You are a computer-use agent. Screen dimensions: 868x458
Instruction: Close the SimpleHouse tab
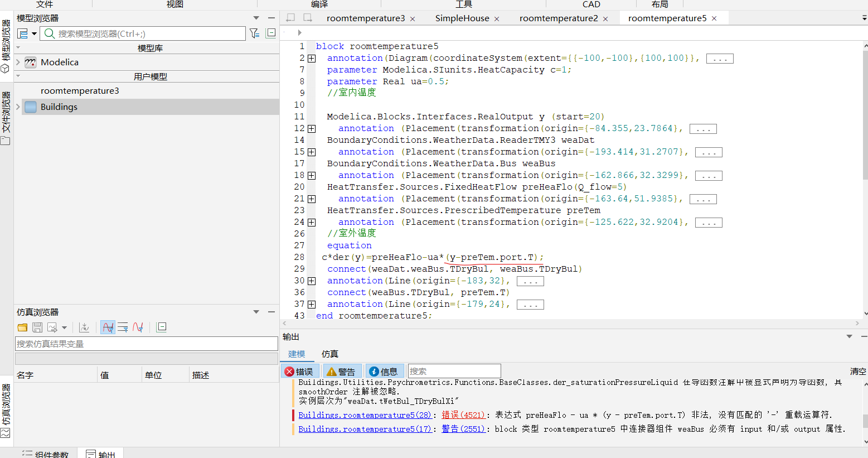497,19
